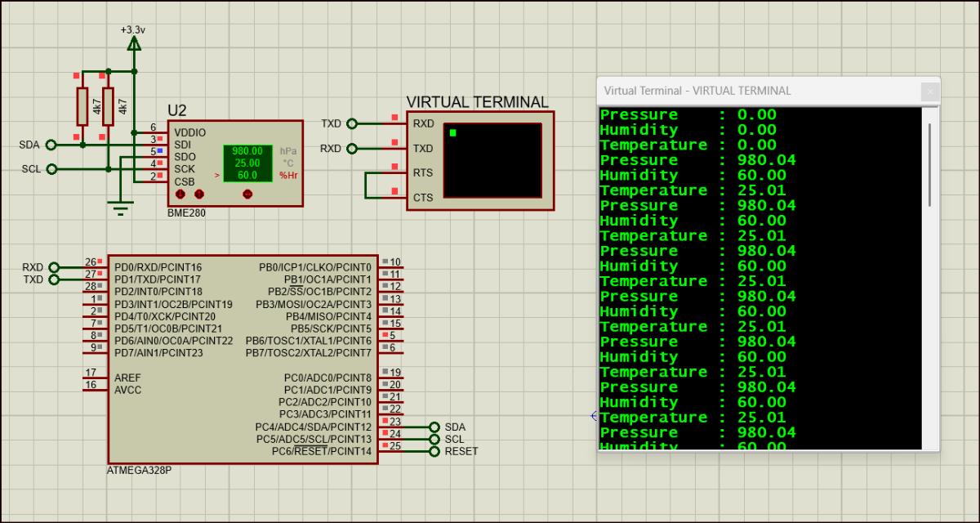980x523 pixels.
Task: Click the PC6/RESET/PCINT14 pin label
Action: [x=322, y=451]
